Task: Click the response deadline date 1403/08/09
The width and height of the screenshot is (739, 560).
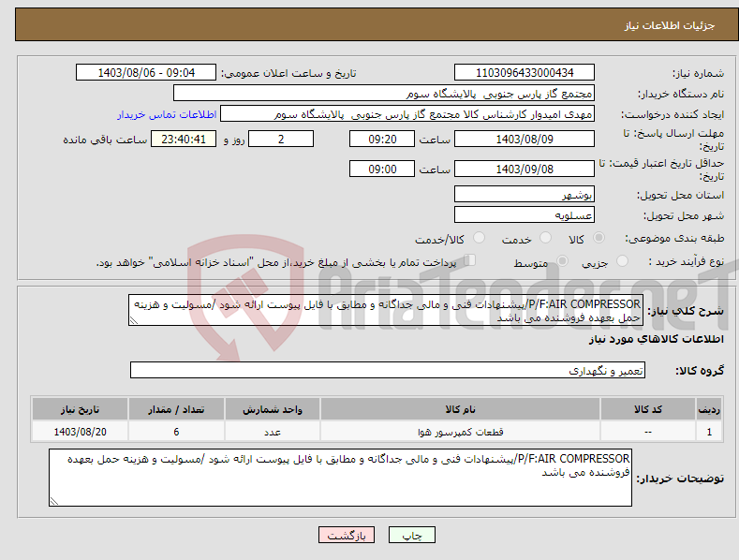Action: pyautogui.click(x=525, y=139)
